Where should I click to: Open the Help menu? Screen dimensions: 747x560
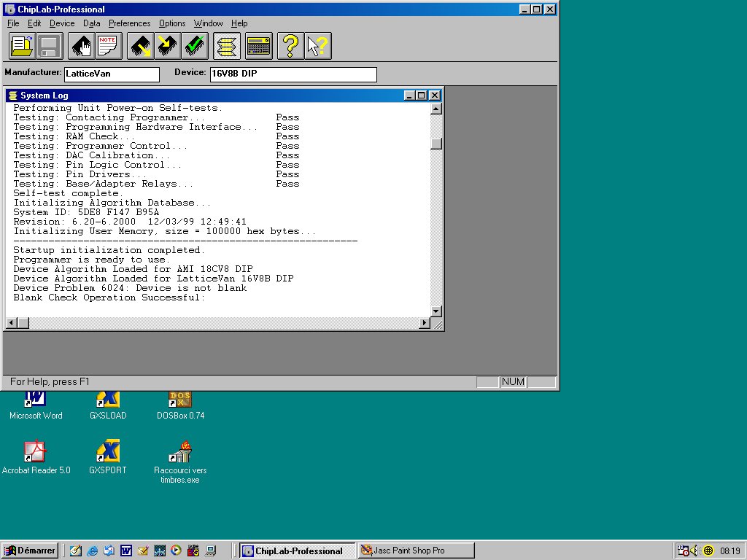coord(239,23)
